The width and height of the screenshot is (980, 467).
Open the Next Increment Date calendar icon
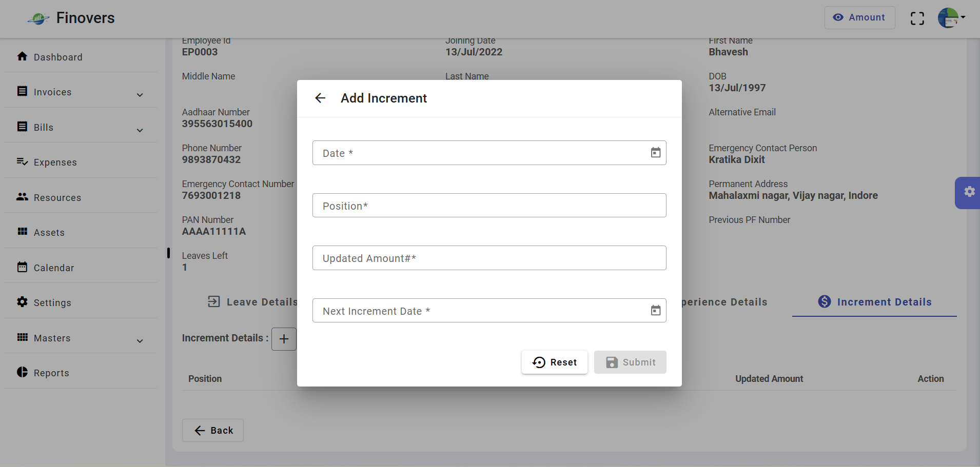click(656, 311)
